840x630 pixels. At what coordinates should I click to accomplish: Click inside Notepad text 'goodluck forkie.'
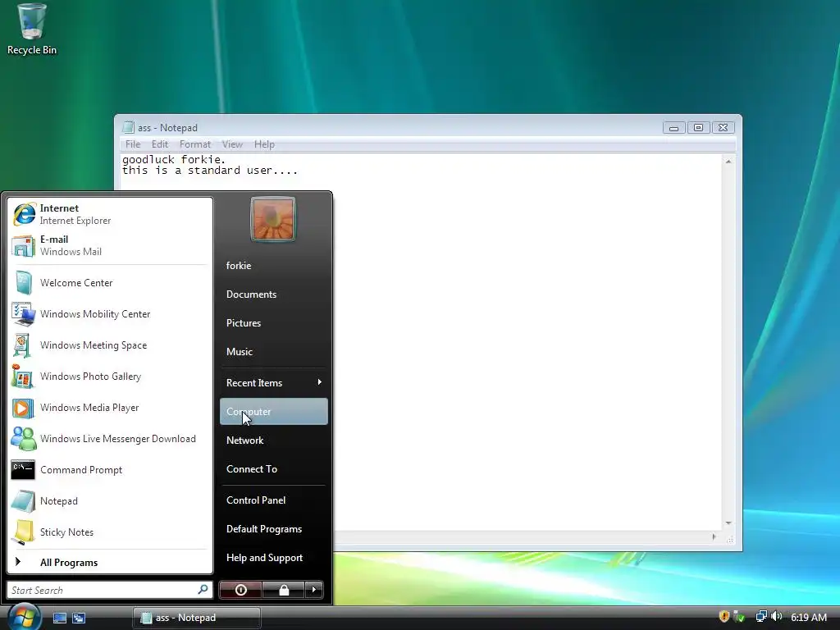click(174, 160)
